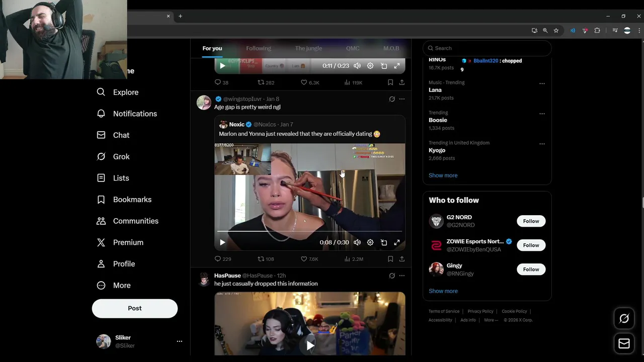Open Grok in the sidebar
Viewport: 644px width, 362px height.
[113, 157]
